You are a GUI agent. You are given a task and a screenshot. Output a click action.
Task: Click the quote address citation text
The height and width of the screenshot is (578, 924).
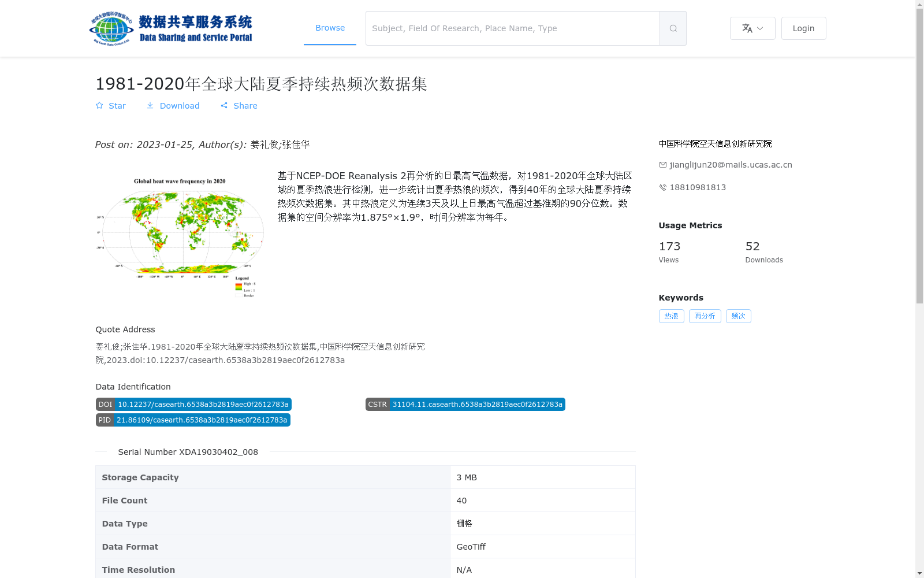pyautogui.click(x=260, y=353)
